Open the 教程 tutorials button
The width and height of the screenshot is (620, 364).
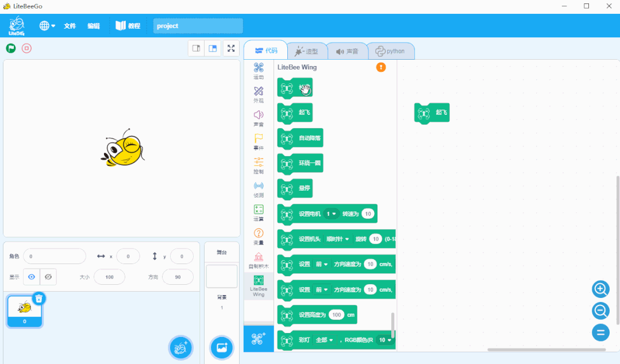point(128,26)
